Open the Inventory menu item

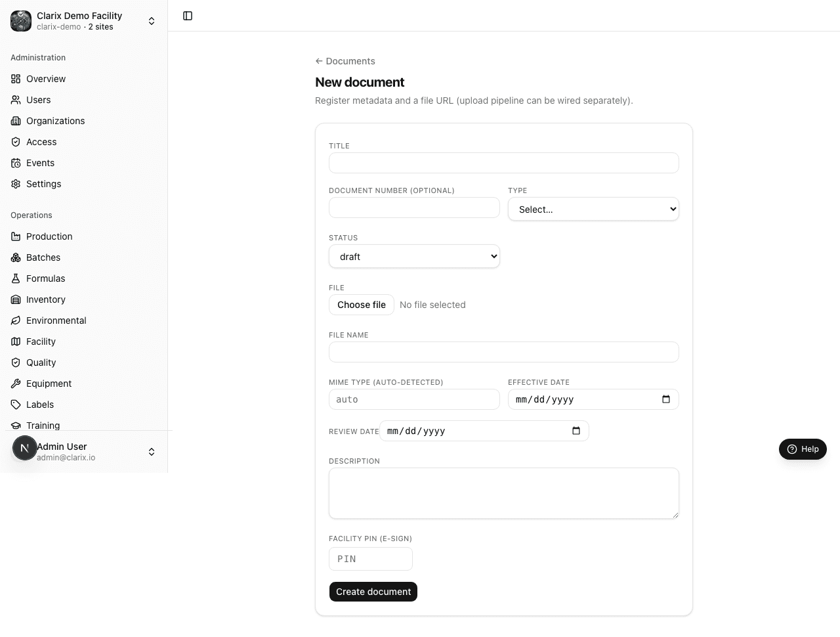(x=84, y=299)
